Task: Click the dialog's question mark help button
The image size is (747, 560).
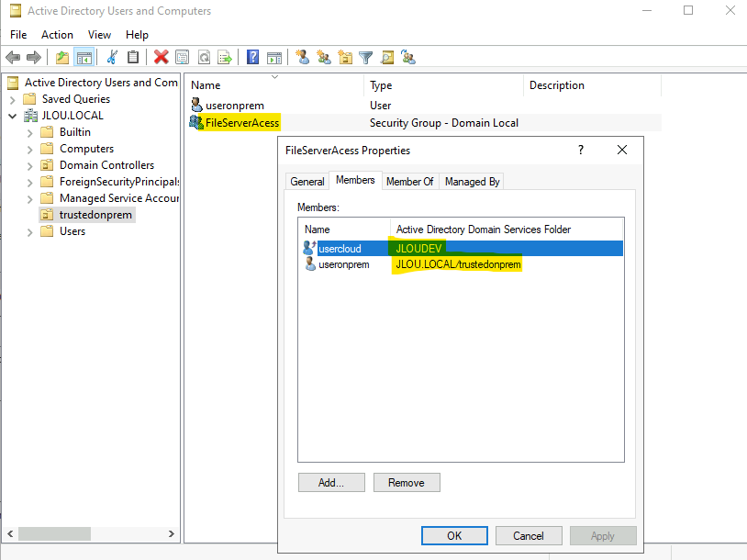Action: 580,151
